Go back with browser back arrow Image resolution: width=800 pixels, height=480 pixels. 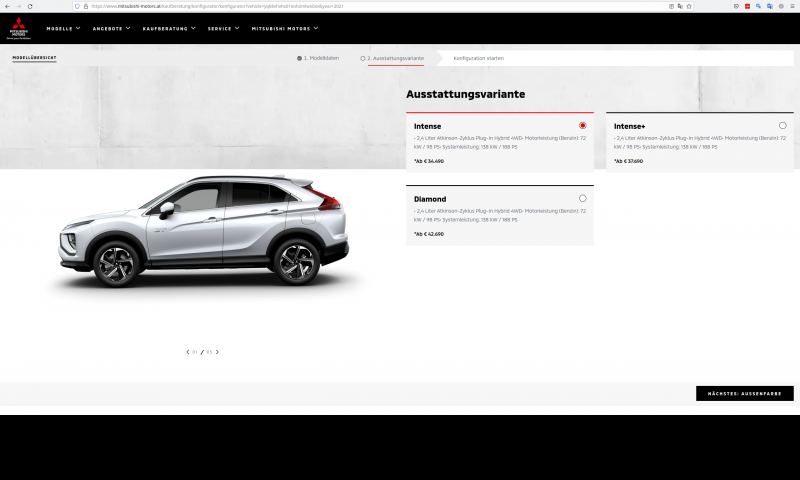7,6
